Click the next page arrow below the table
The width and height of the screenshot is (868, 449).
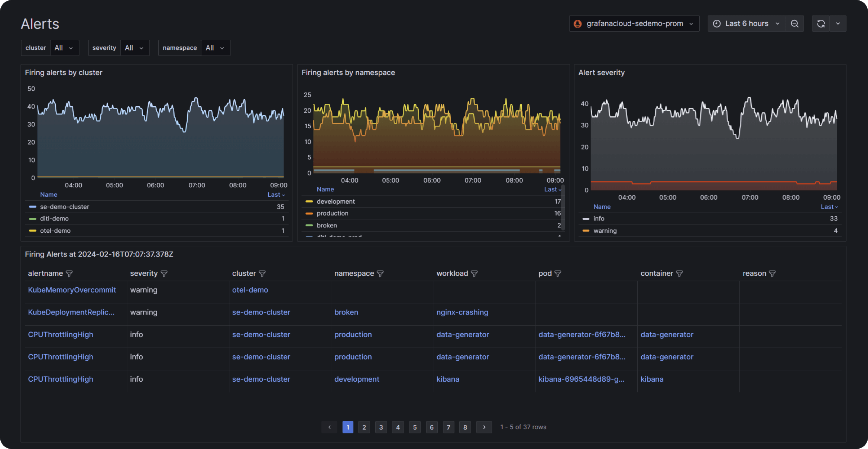[484, 427]
